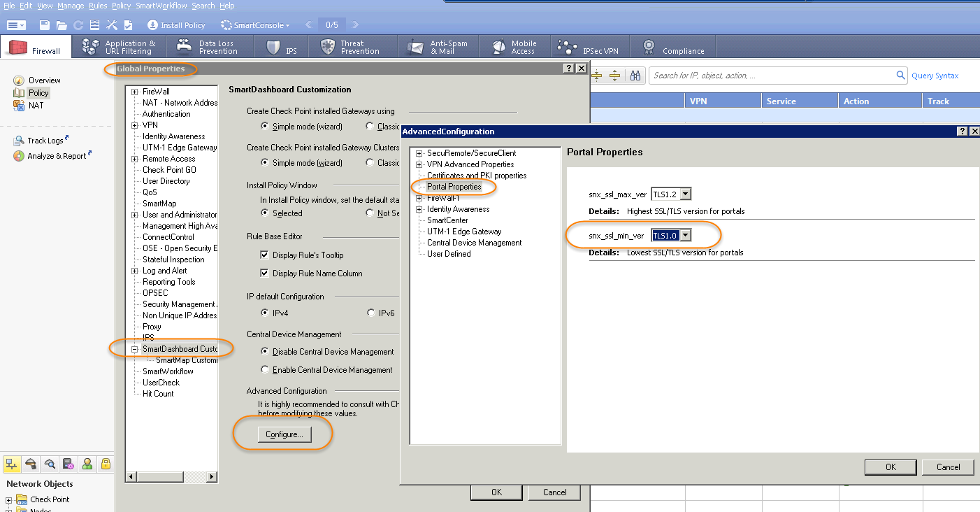This screenshot has height=512, width=980.
Task: Select the Network Objects tab icon
Action: tap(12, 464)
